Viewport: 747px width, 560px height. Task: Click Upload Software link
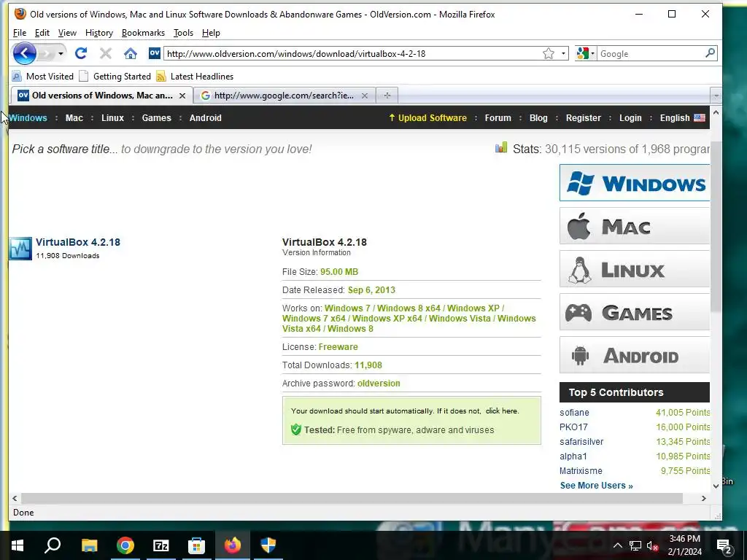tap(427, 117)
